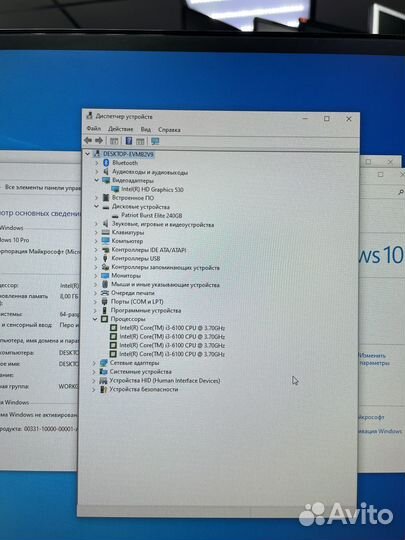
Task: Click the Клавиатуры keyboard icon
Action: click(x=106, y=232)
